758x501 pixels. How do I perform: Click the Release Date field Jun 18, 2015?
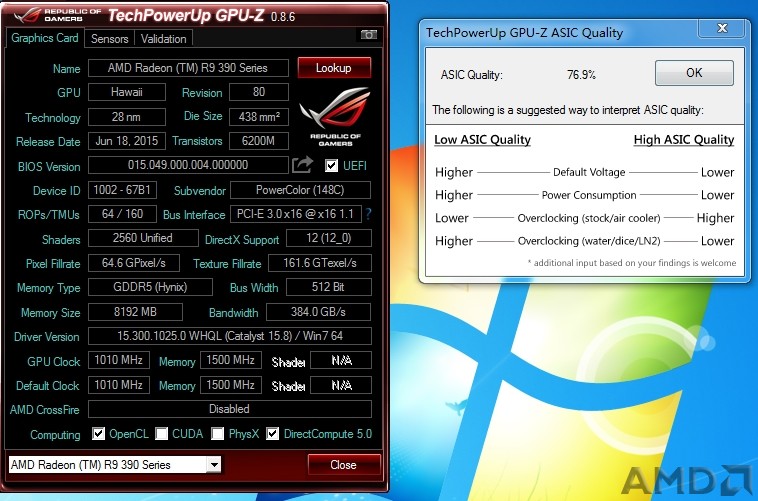click(127, 141)
